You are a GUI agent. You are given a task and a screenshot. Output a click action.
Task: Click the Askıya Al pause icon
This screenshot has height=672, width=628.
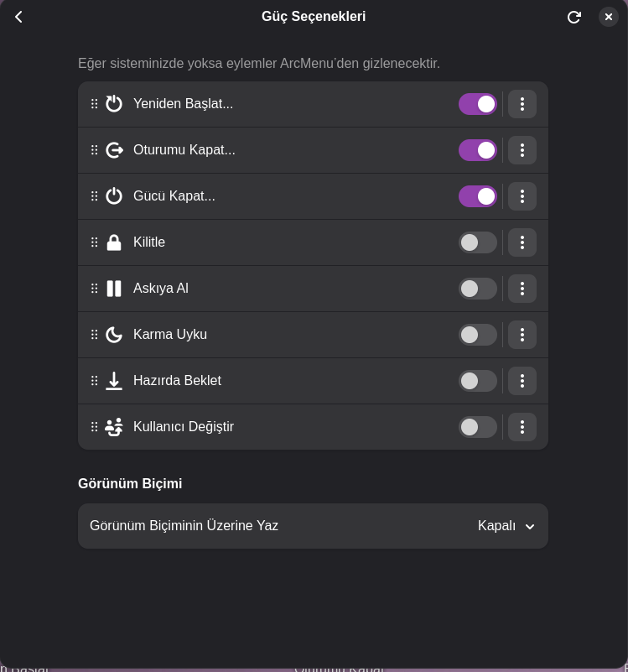[x=114, y=289]
